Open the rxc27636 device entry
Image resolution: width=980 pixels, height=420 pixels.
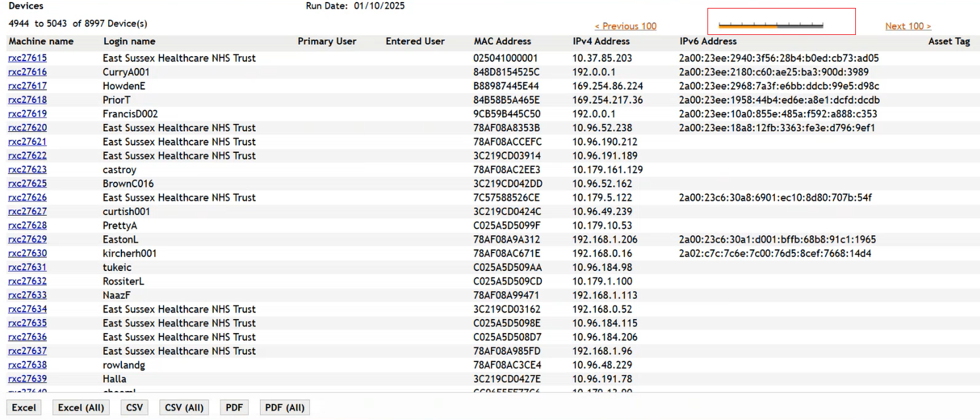point(28,337)
